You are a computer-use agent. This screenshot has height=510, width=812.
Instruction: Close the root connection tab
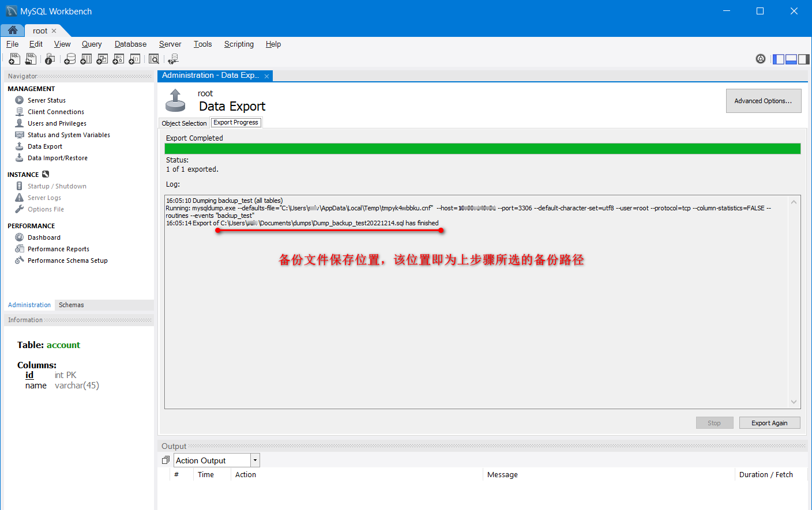pos(54,31)
